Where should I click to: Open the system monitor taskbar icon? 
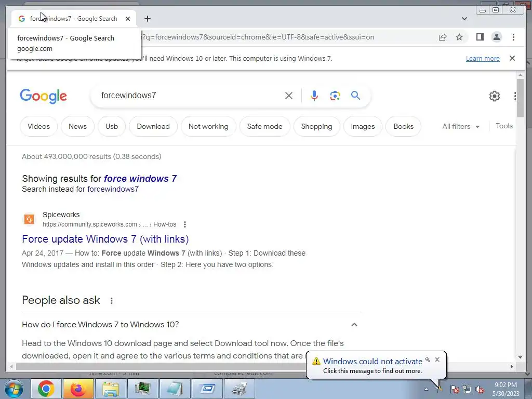[143, 389]
